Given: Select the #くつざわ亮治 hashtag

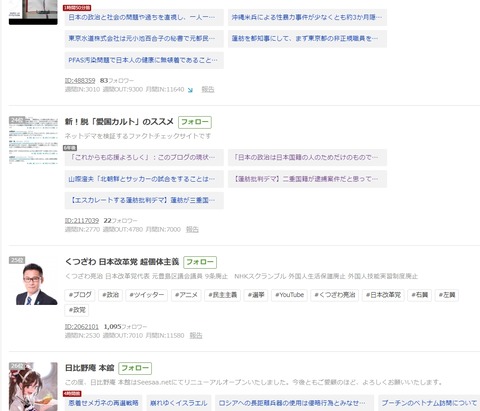Looking at the screenshot, I should coord(335,295).
